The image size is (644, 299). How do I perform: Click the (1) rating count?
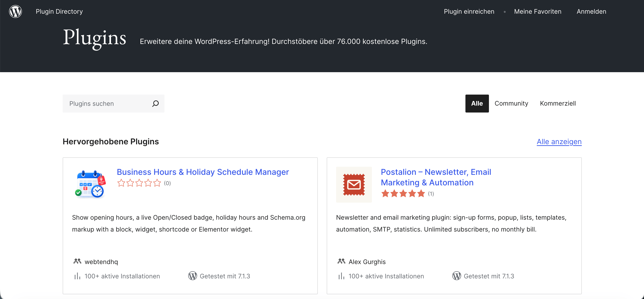[431, 194]
